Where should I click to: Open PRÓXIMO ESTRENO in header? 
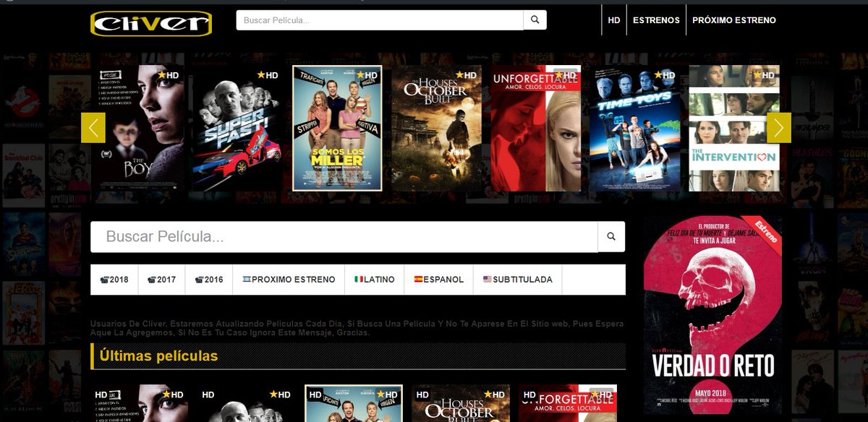click(x=734, y=20)
